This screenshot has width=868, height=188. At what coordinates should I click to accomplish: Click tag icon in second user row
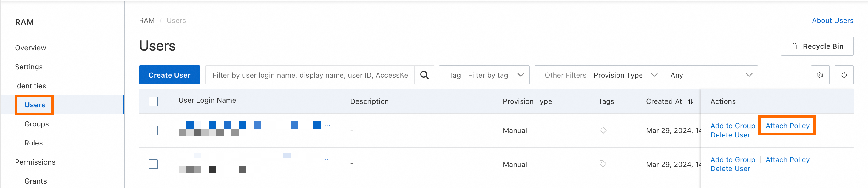603,164
